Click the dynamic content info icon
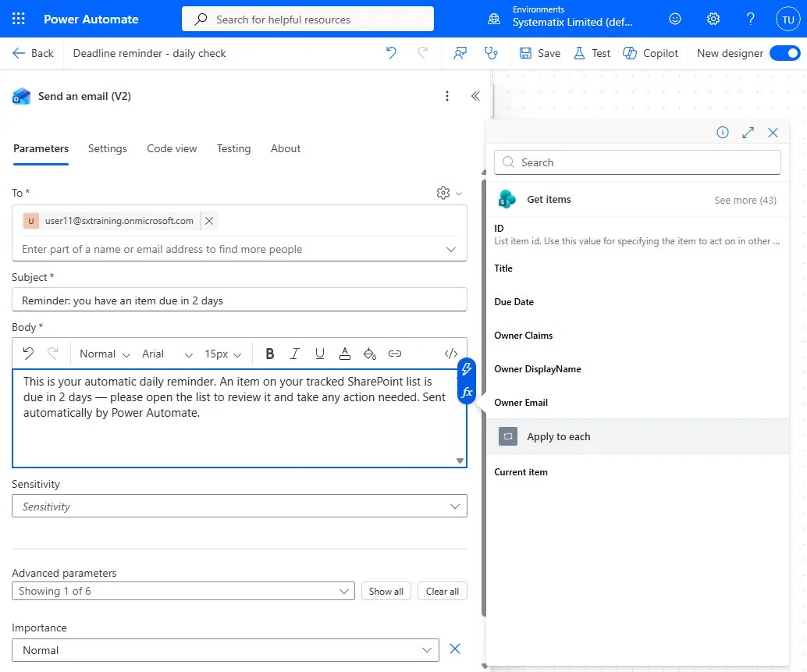Viewport: 807px width, 672px height. pos(723,133)
